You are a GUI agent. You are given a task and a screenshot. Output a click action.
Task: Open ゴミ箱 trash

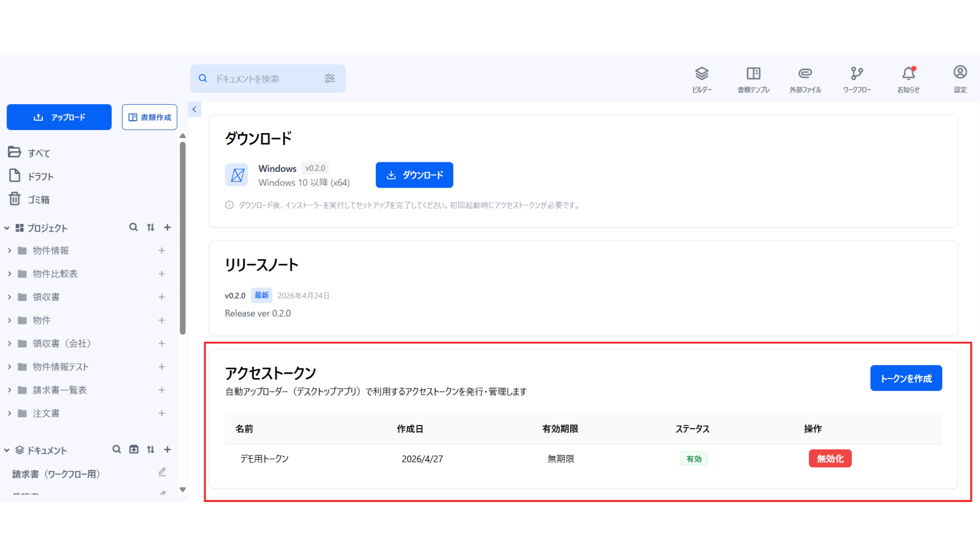30,199
